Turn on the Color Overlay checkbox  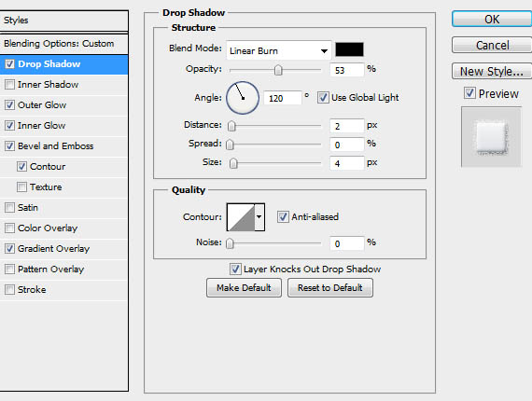pos(10,228)
